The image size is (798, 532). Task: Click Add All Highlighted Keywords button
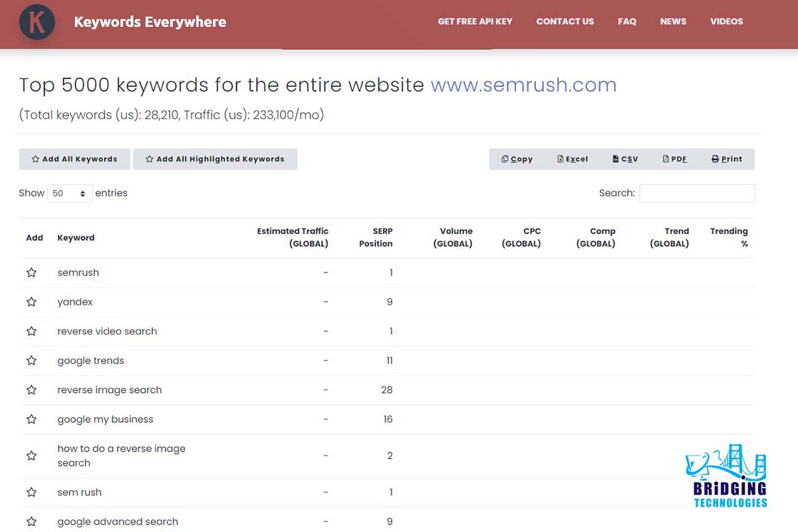tap(215, 159)
